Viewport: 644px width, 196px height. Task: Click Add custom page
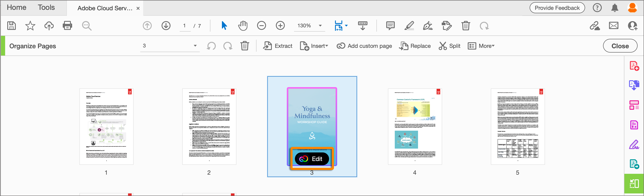(x=364, y=46)
